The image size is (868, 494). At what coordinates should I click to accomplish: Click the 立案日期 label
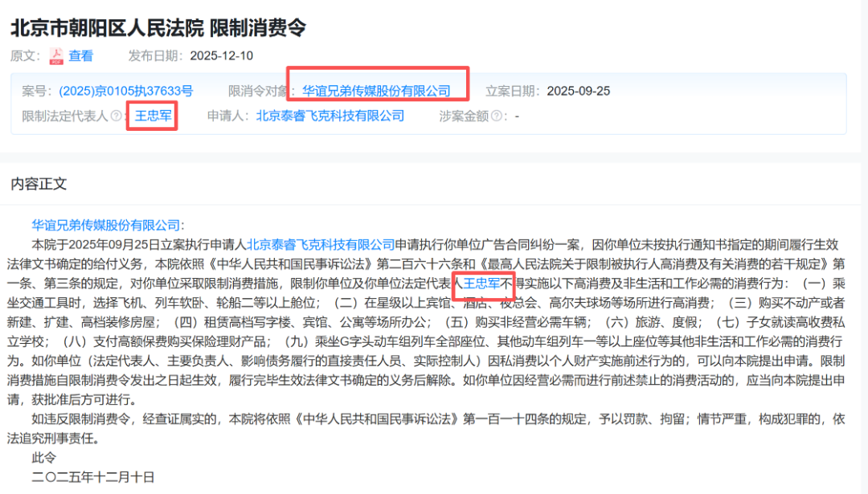[513, 92]
